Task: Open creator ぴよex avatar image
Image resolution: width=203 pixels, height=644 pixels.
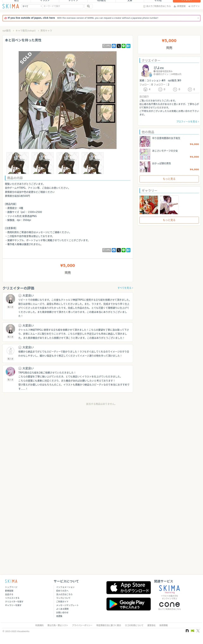Action: [x=146, y=70]
